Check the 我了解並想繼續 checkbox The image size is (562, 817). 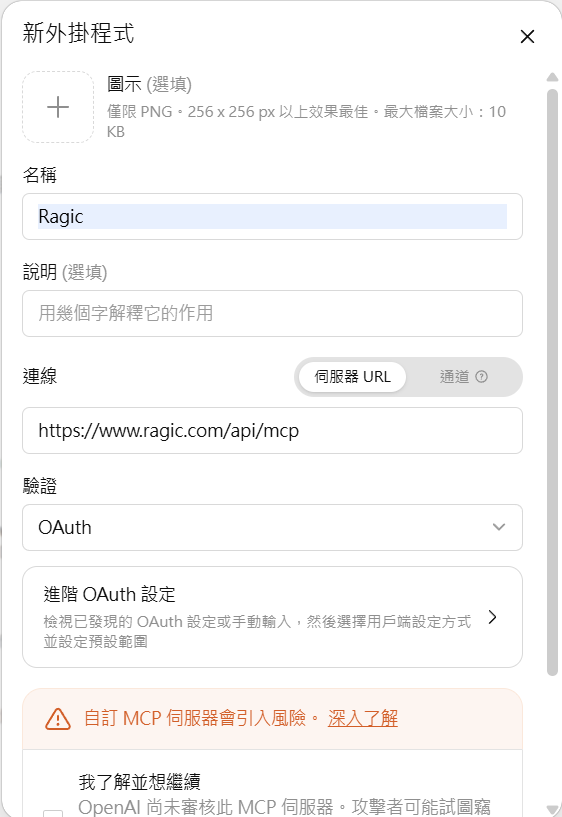coord(53,813)
